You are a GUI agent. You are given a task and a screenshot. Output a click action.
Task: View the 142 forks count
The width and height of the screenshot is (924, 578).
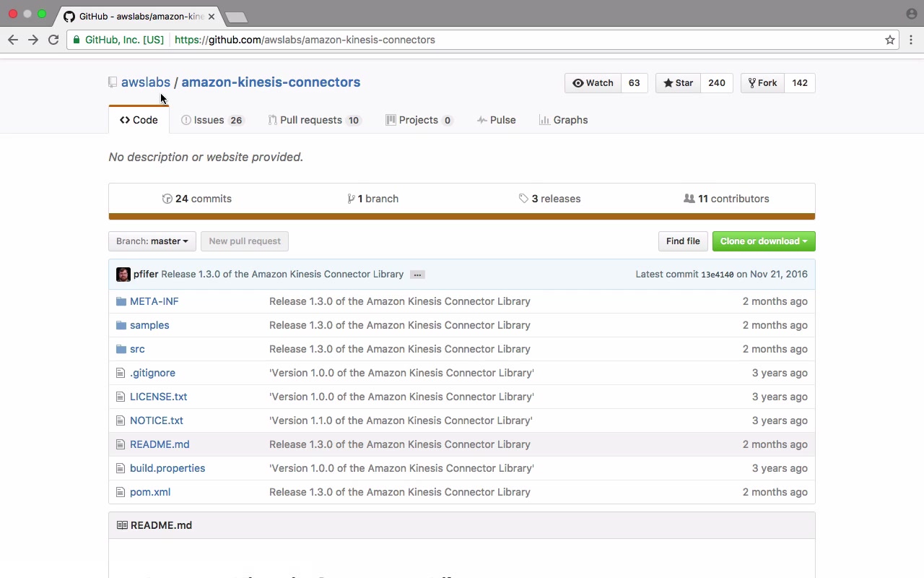pyautogui.click(x=800, y=83)
